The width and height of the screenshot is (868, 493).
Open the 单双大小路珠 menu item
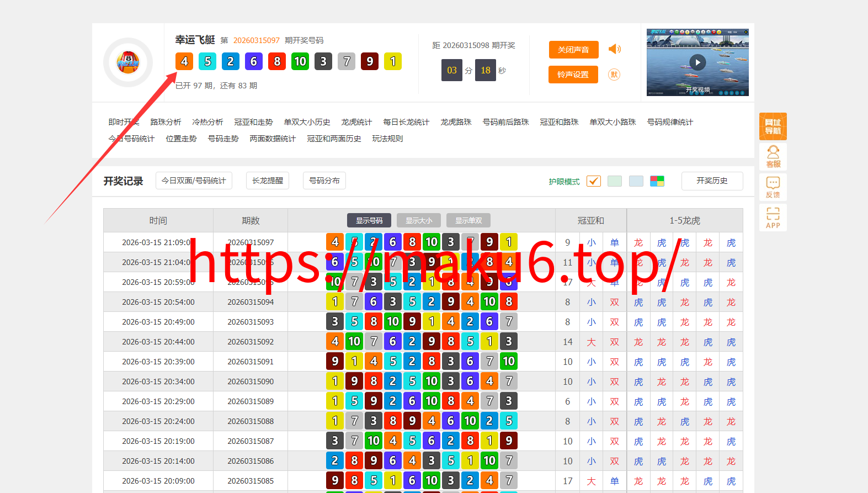[613, 122]
